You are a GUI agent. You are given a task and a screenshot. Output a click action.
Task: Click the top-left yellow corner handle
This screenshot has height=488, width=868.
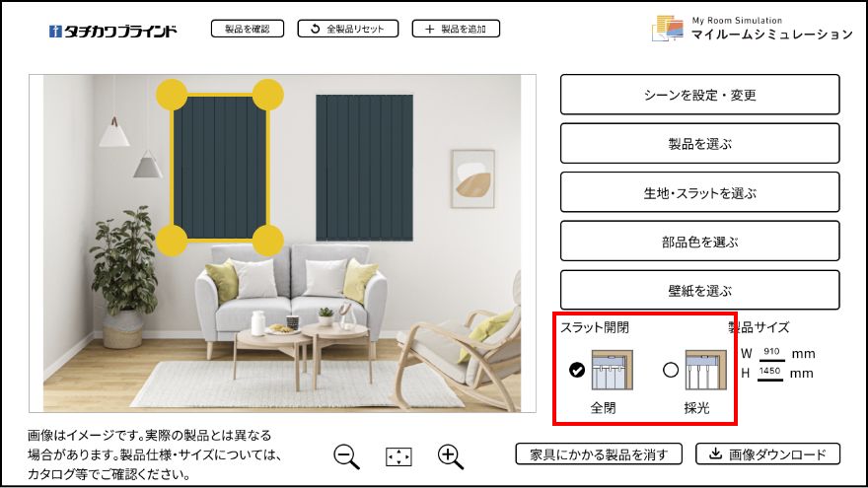point(172,94)
